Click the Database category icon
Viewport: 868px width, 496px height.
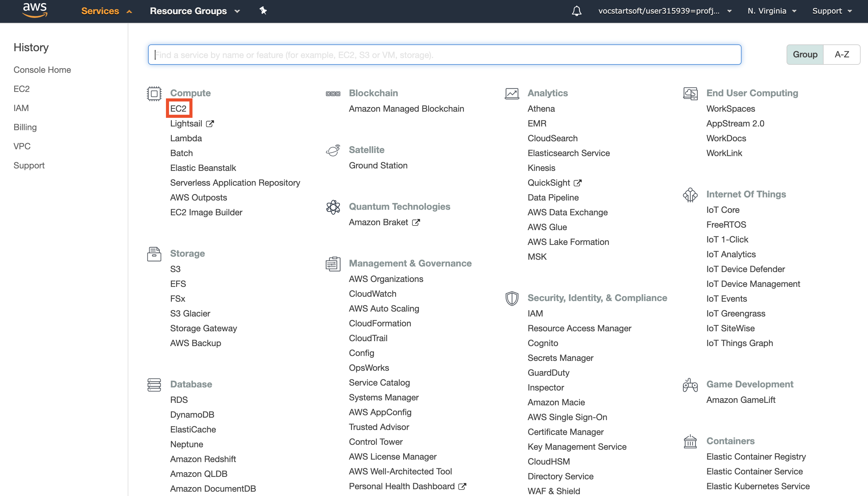coord(154,385)
